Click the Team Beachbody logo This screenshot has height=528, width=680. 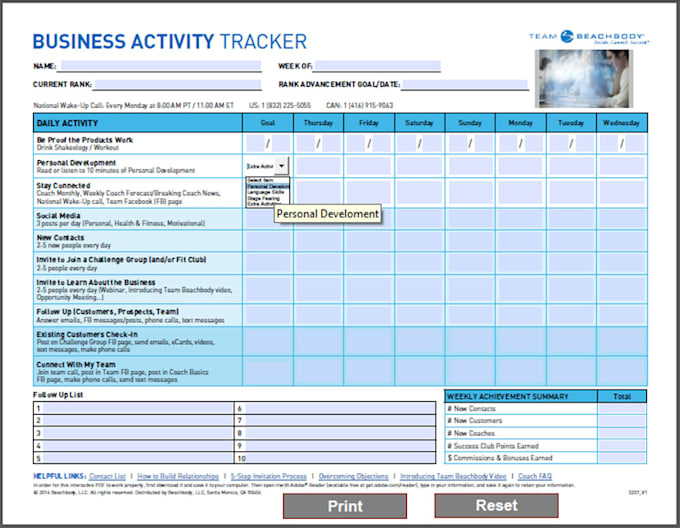tap(588, 37)
